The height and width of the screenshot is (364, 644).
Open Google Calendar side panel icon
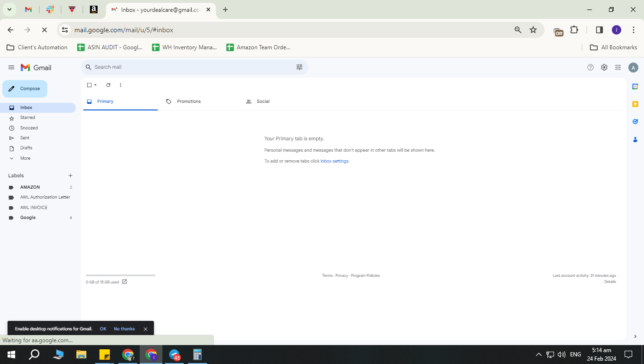tap(635, 86)
